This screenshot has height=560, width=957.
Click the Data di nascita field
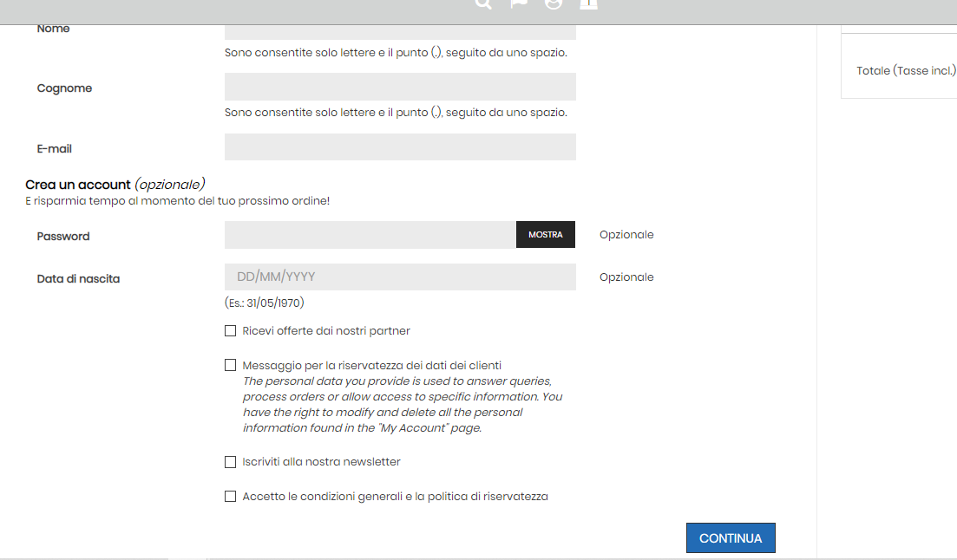tap(400, 277)
